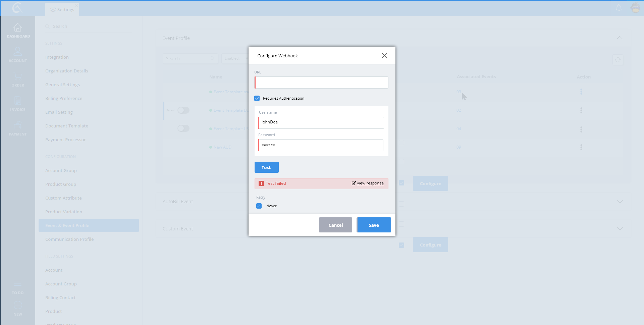Go to Order cart icon
The image size is (644, 325).
click(17, 76)
